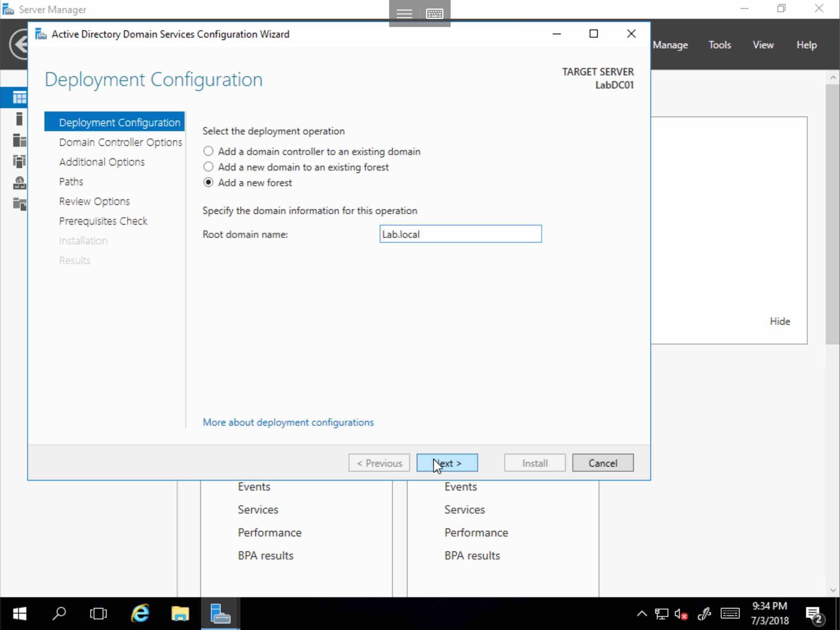Open Performance in right server tile

476,532
